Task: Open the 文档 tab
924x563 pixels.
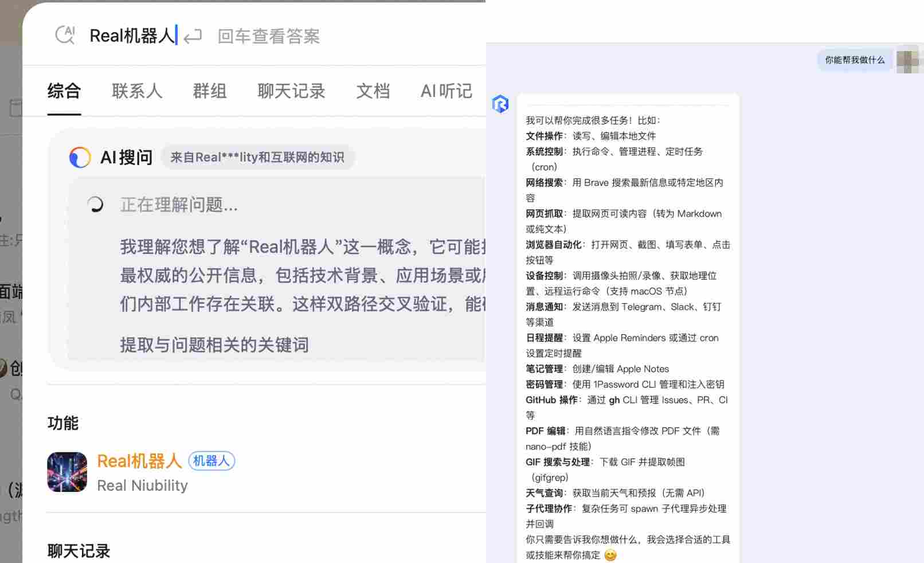Action: (x=373, y=92)
